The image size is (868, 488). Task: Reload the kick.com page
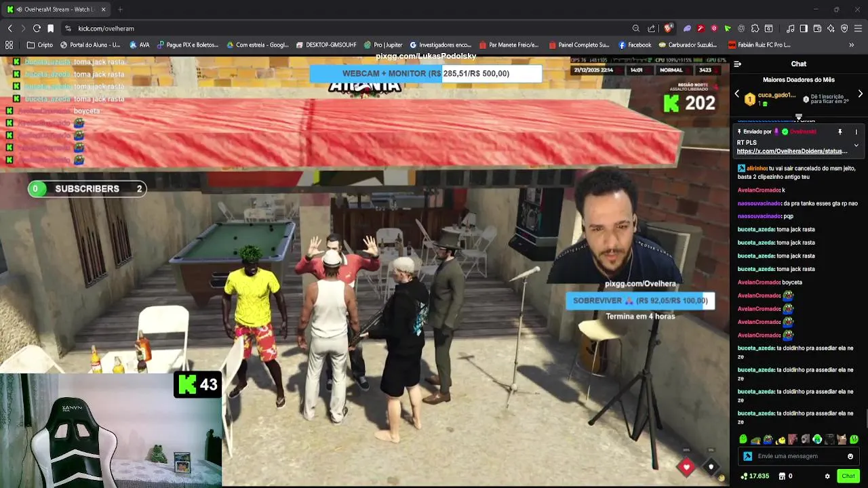[x=37, y=28]
